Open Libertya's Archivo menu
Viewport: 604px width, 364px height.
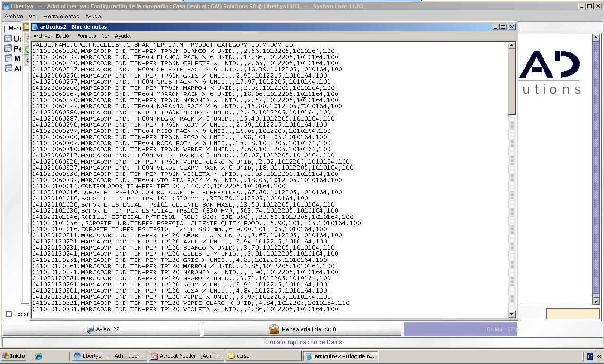(14, 17)
